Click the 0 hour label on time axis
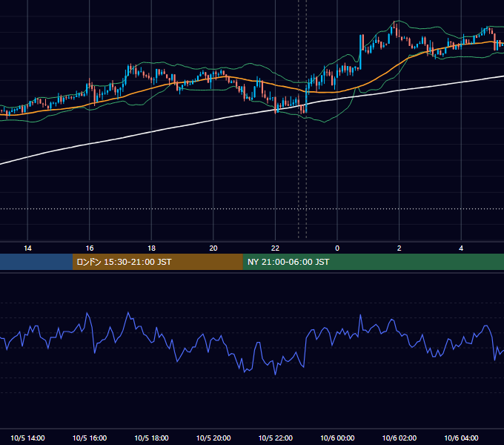 pos(337,248)
